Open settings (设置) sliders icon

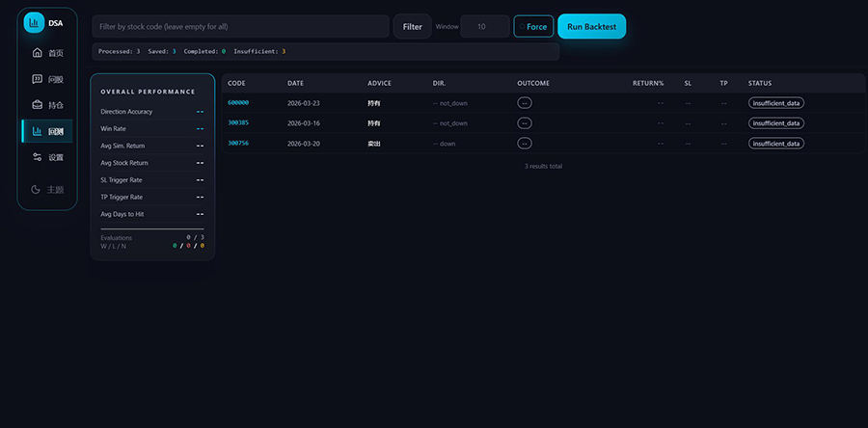click(37, 157)
